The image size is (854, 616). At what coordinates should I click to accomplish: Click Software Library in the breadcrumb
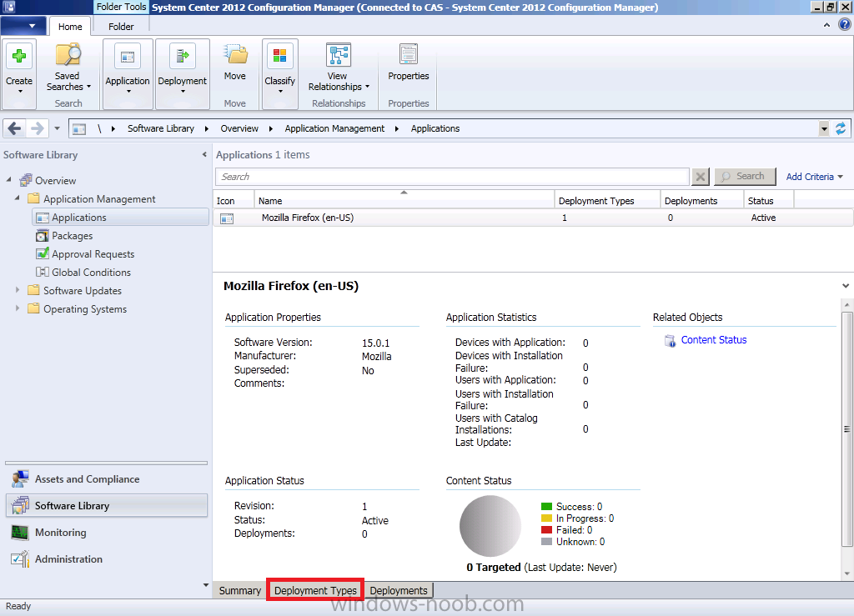(x=161, y=128)
